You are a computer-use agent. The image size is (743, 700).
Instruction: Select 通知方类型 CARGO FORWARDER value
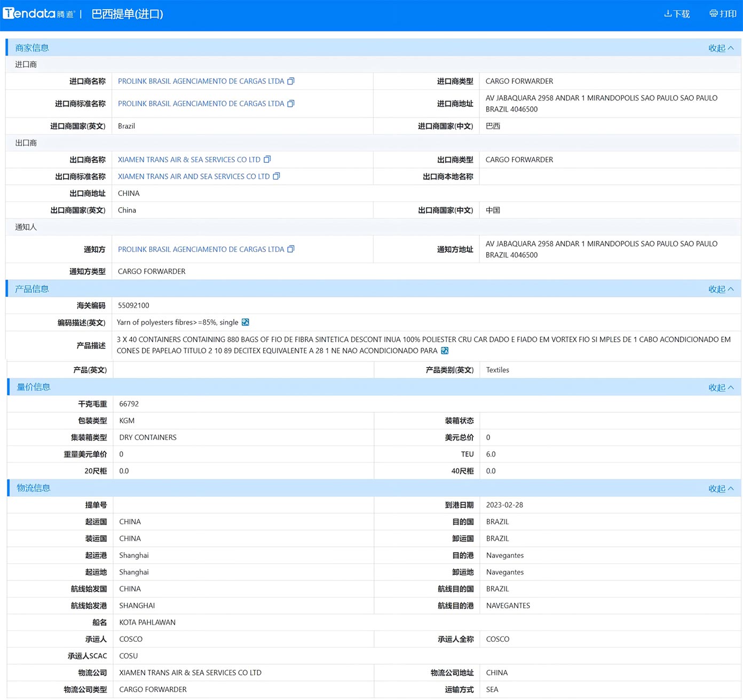coord(152,272)
